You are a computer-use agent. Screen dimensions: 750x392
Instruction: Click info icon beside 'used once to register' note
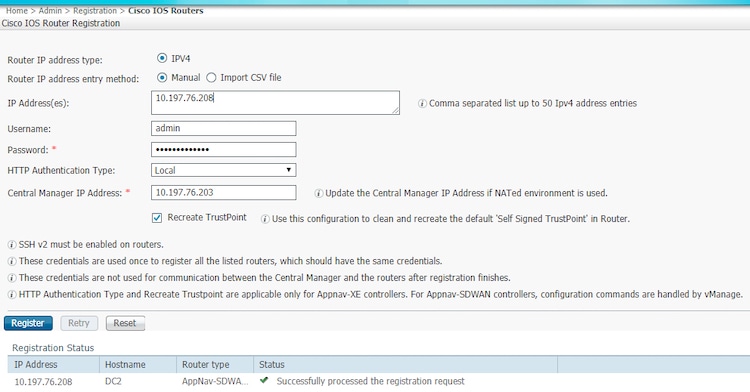[x=11, y=261]
